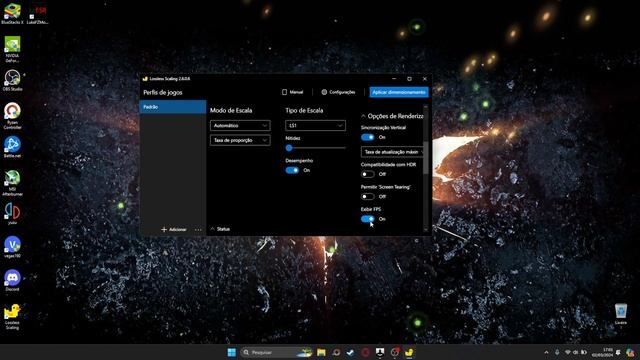Click the microphone tray icon
Screen dimensions: 640x360
pos(557,352)
